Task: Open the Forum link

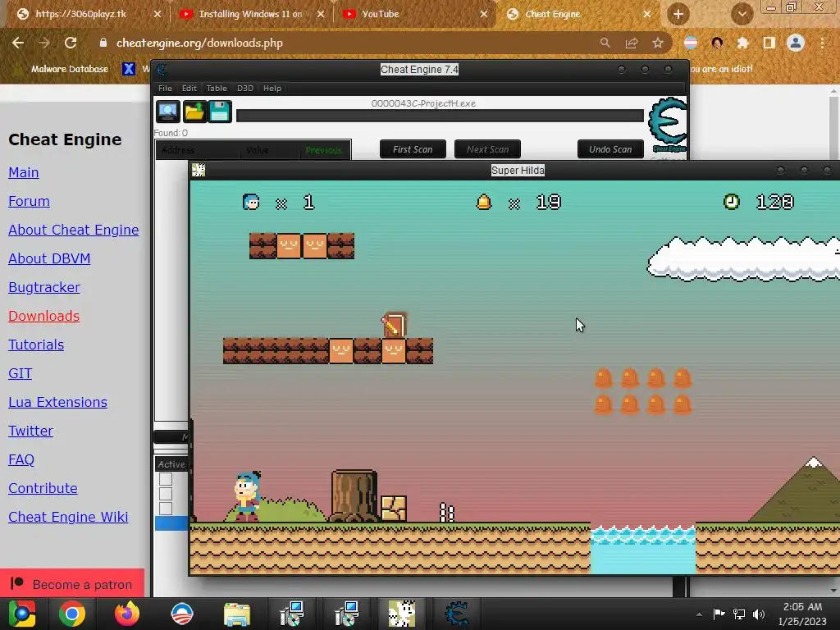Action: pyautogui.click(x=29, y=202)
